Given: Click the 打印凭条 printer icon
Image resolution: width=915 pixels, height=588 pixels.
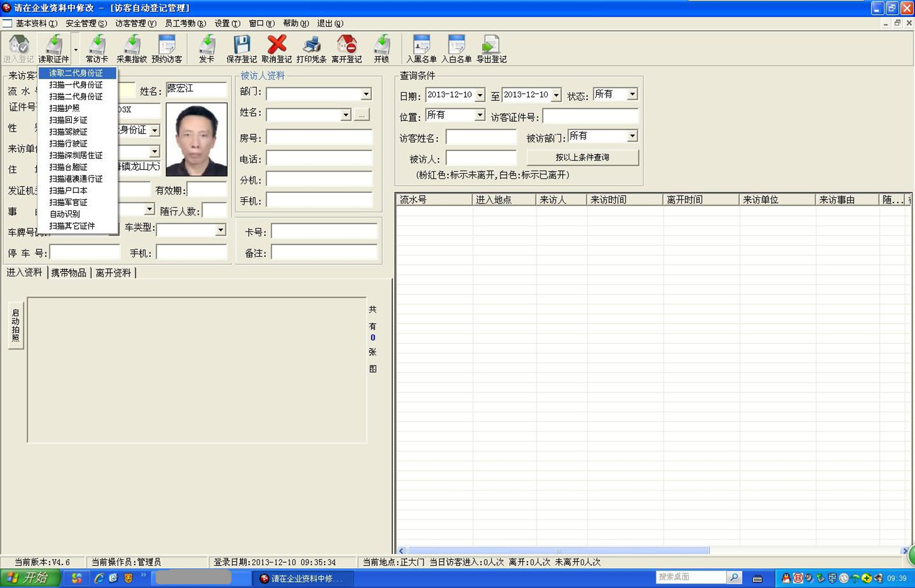Looking at the screenshot, I should [311, 49].
